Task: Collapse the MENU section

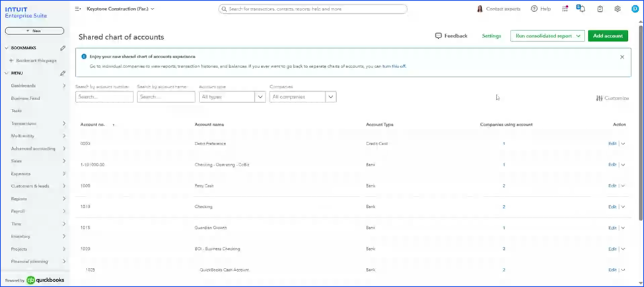Action: (7, 73)
